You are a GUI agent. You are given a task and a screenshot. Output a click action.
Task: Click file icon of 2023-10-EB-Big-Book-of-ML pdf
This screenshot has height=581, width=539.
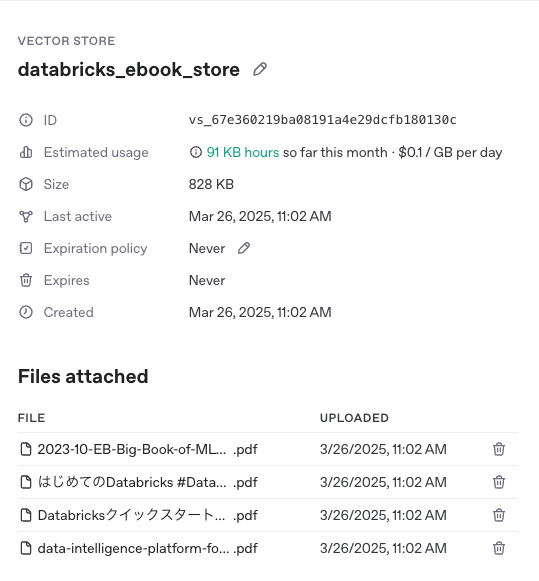[26, 449]
